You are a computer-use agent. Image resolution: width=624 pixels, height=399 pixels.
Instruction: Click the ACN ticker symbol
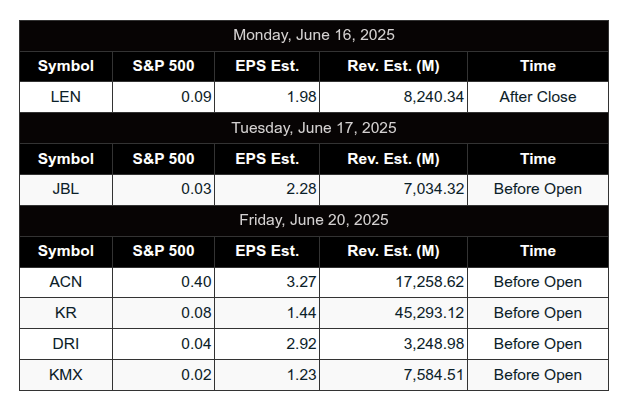(66, 282)
